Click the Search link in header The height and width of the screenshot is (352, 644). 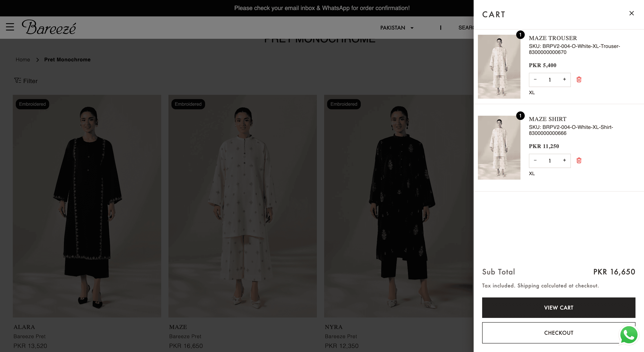point(466,28)
